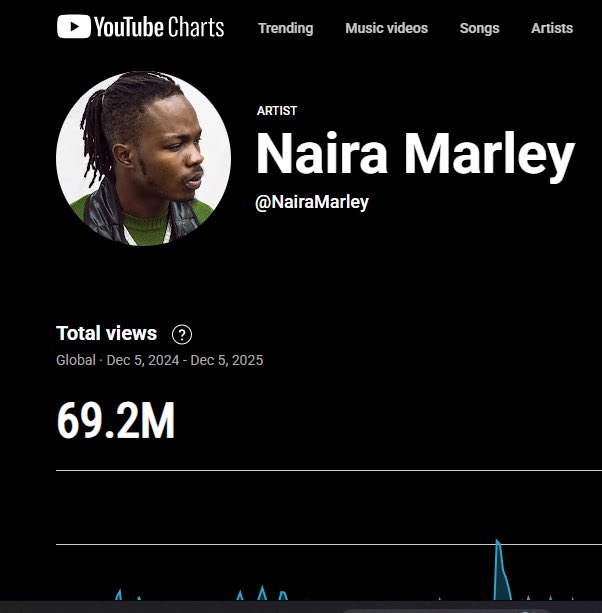Open the Music videos chart tab

point(386,28)
